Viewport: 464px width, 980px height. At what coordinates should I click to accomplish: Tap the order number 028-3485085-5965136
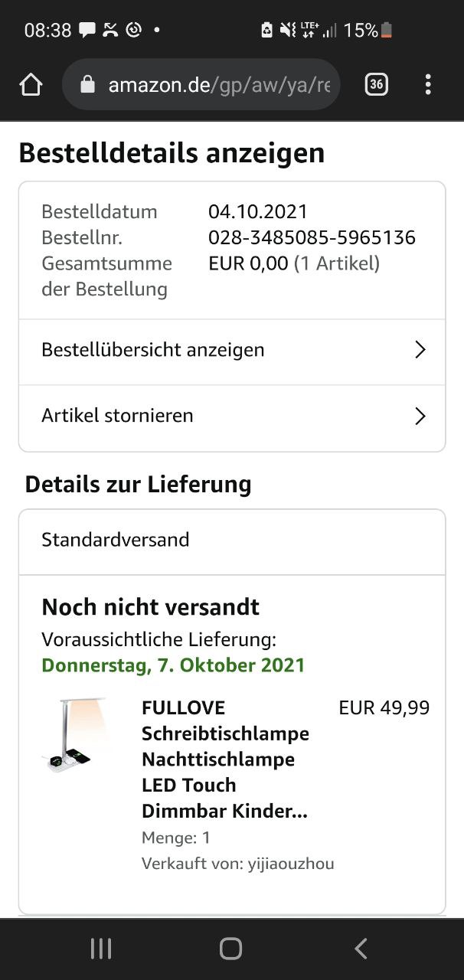point(312,237)
